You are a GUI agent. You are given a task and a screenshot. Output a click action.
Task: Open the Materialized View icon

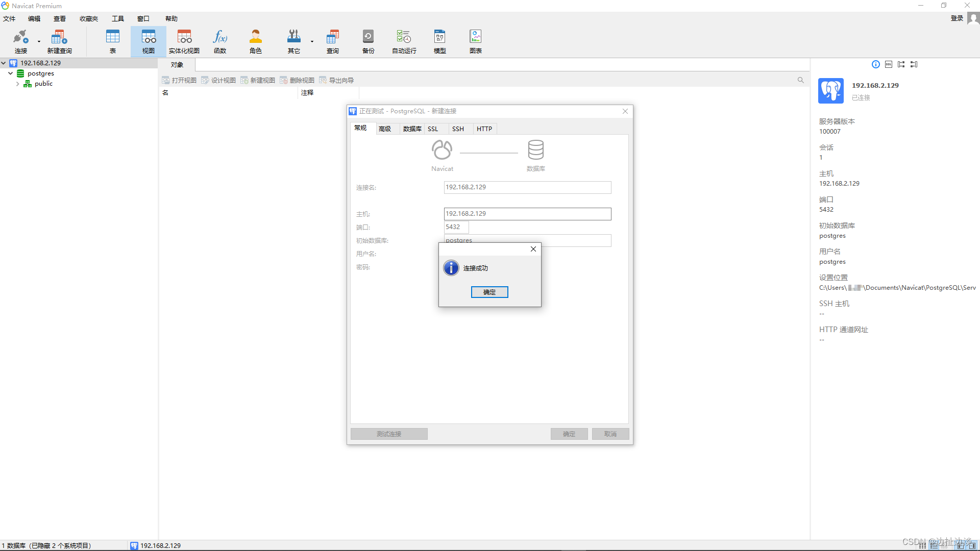[184, 41]
